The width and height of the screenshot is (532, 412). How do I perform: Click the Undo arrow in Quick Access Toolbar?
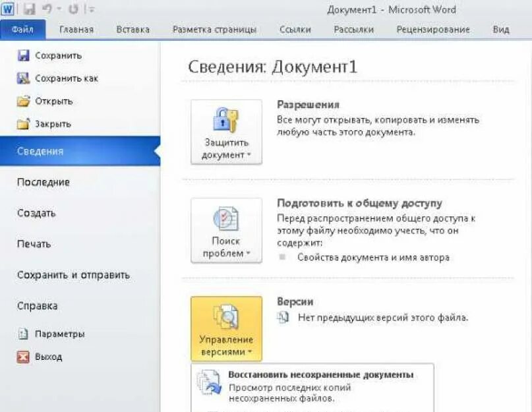point(47,9)
